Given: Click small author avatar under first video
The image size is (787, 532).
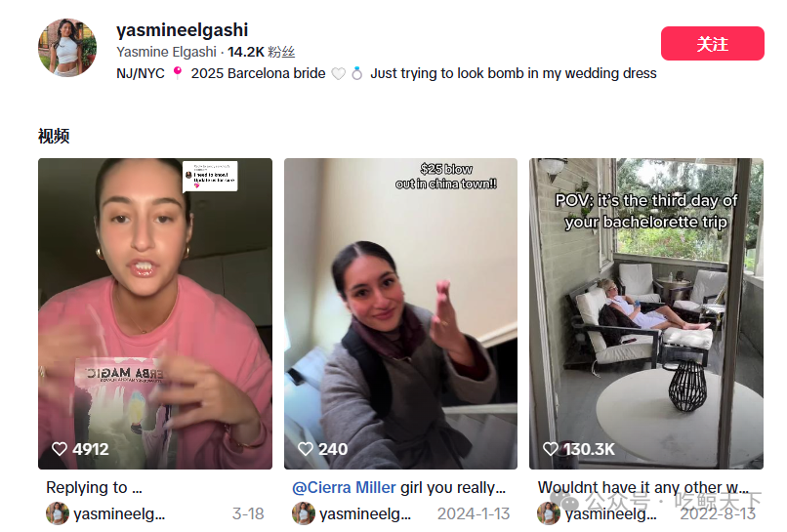Looking at the screenshot, I should click(58, 513).
